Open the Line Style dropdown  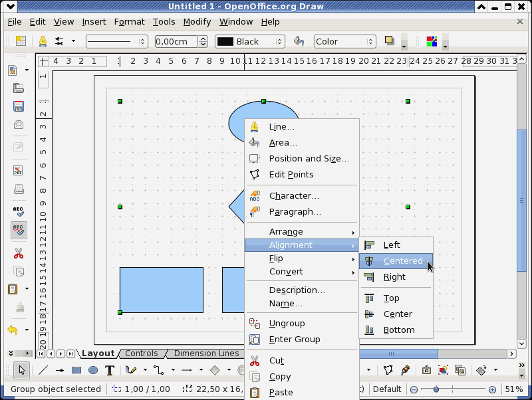tap(117, 41)
